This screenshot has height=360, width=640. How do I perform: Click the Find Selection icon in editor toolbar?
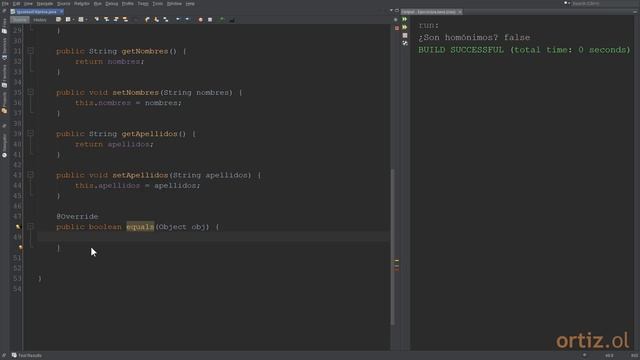pos(96,19)
